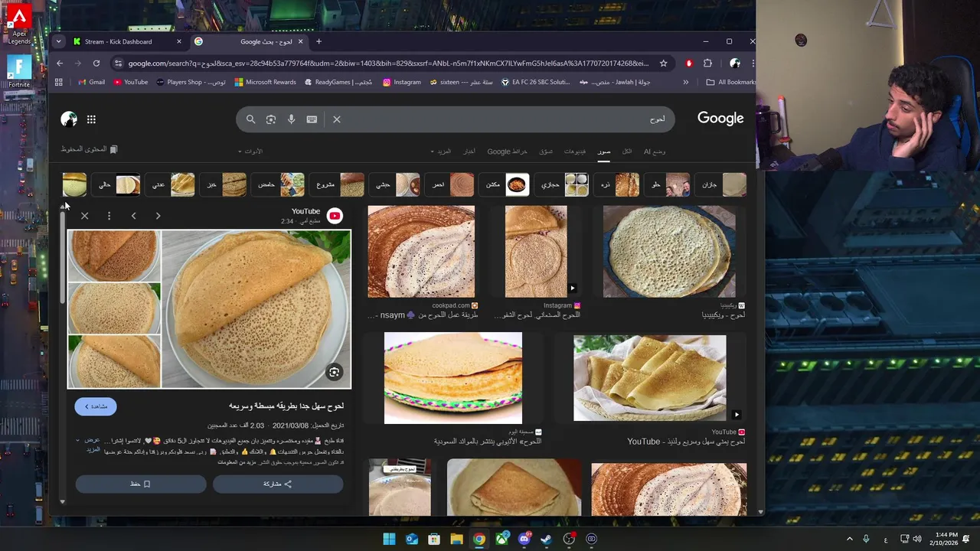Expand the المزيد more menu

point(441,152)
